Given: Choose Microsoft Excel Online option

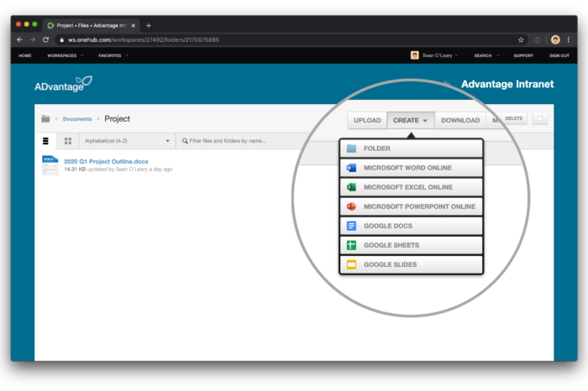Looking at the screenshot, I should coord(411,187).
